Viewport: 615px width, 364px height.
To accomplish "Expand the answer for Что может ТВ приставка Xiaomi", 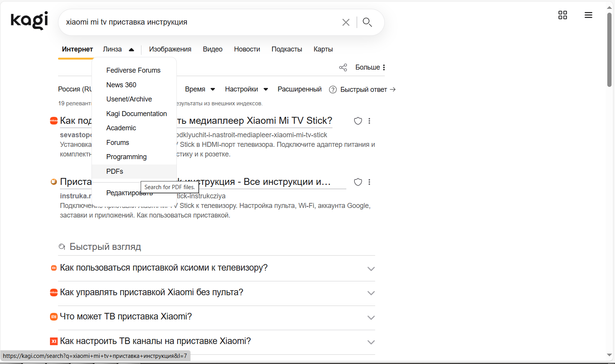I will 371,318.
